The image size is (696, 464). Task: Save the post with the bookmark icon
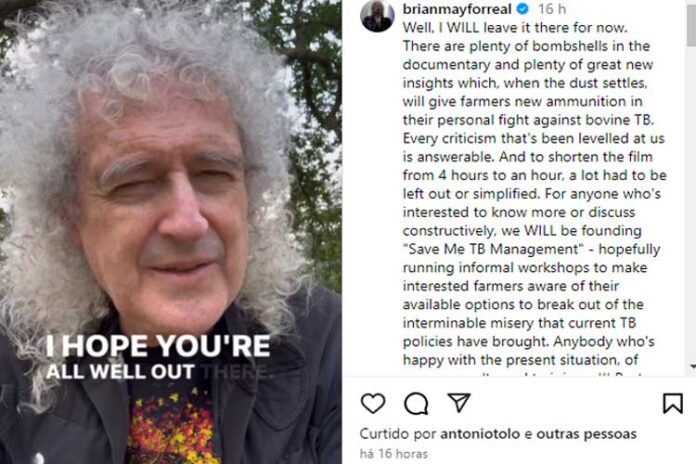672,403
